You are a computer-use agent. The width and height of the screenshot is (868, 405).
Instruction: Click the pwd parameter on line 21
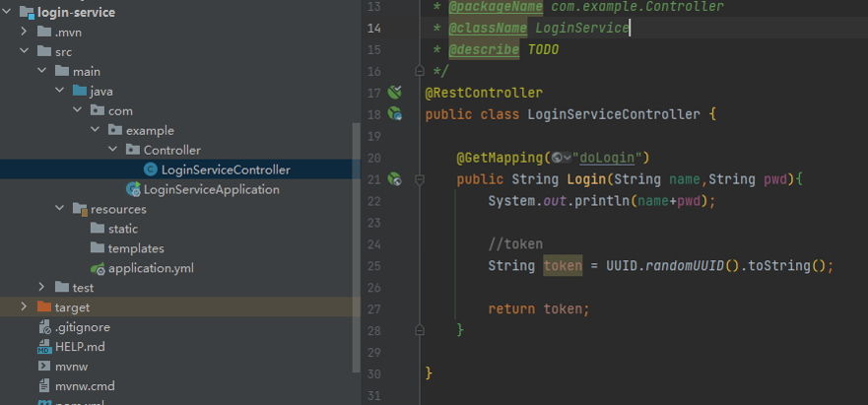tap(775, 179)
